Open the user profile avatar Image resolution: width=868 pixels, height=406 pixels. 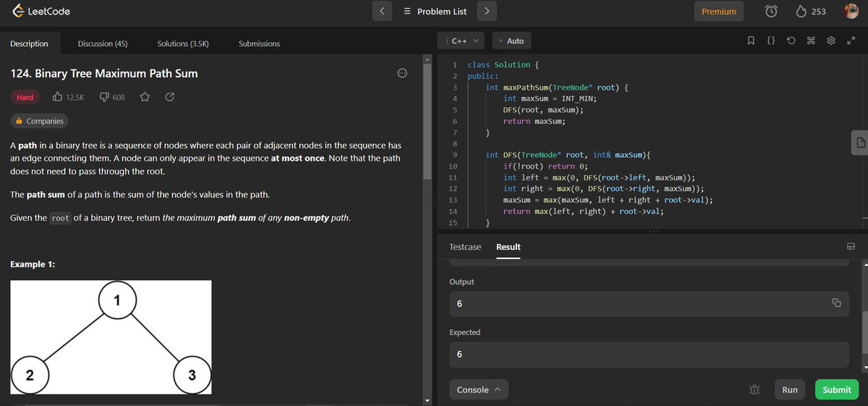tap(851, 11)
